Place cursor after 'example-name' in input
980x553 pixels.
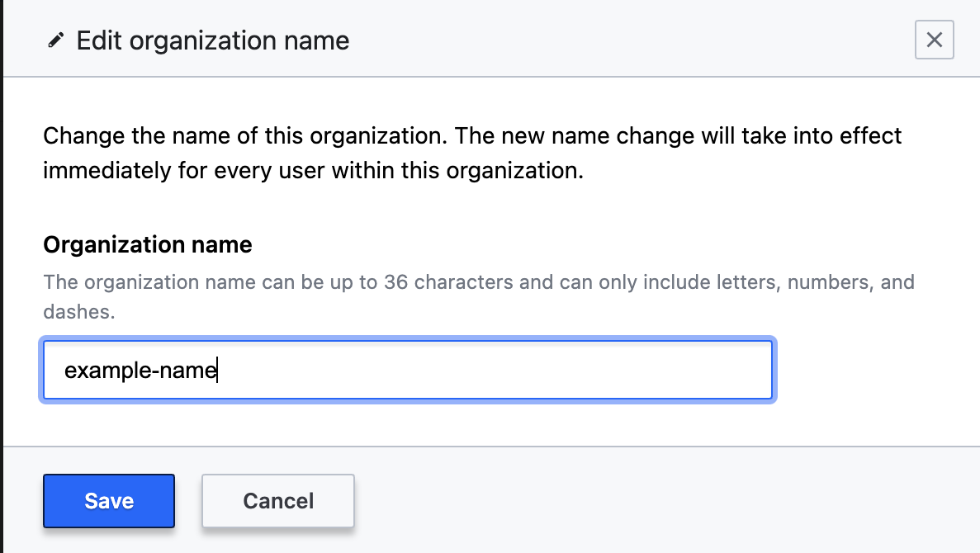[x=218, y=371]
